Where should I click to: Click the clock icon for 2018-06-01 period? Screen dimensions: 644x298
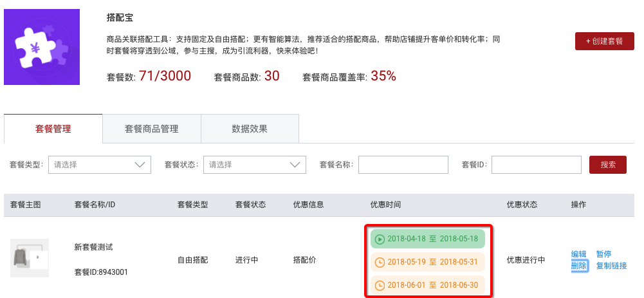380,285
